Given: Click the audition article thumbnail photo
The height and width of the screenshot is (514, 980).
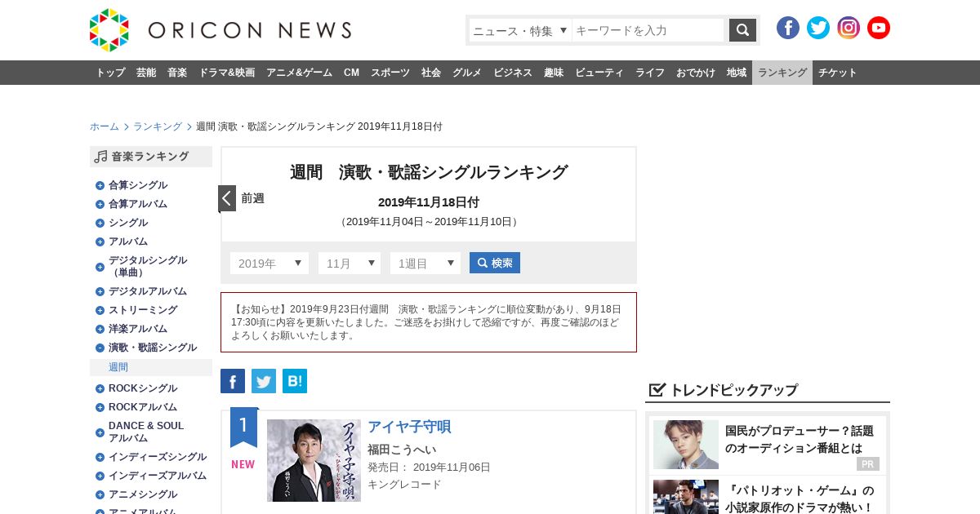Looking at the screenshot, I should [x=686, y=445].
